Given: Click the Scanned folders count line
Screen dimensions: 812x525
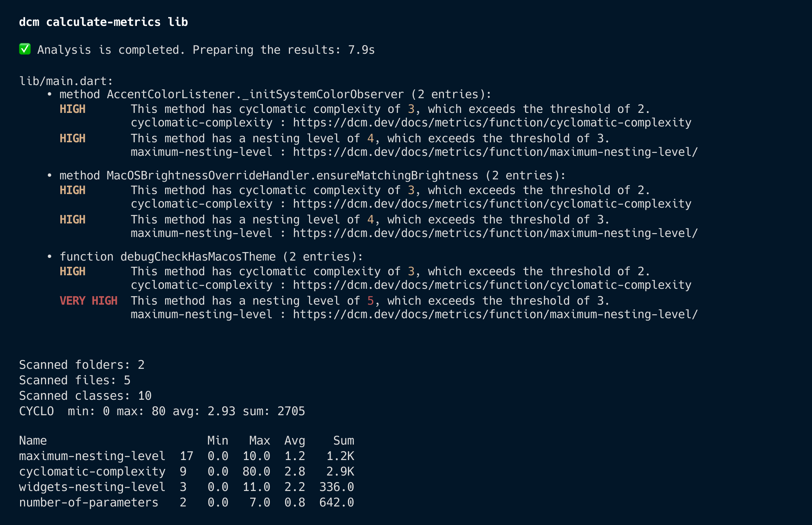Looking at the screenshot, I should pos(82,365).
